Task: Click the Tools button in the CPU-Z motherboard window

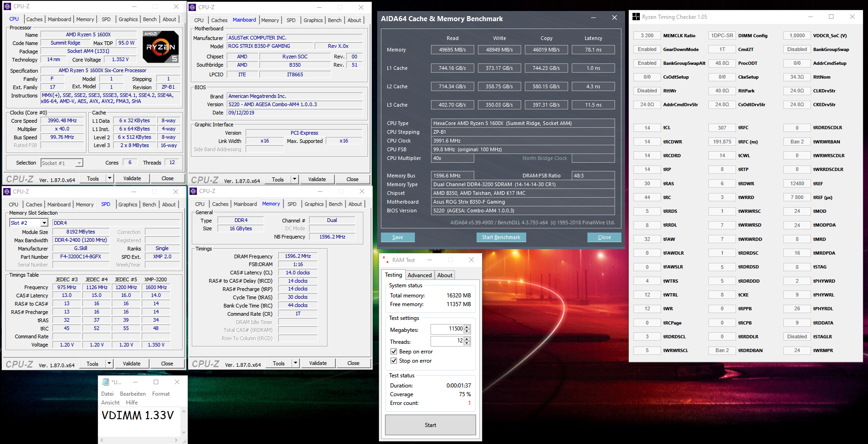Action: point(278,179)
